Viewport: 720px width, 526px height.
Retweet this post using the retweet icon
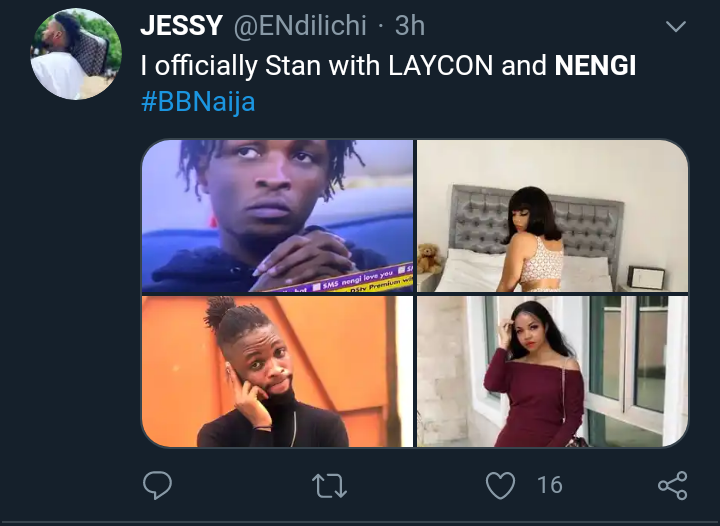point(329,486)
